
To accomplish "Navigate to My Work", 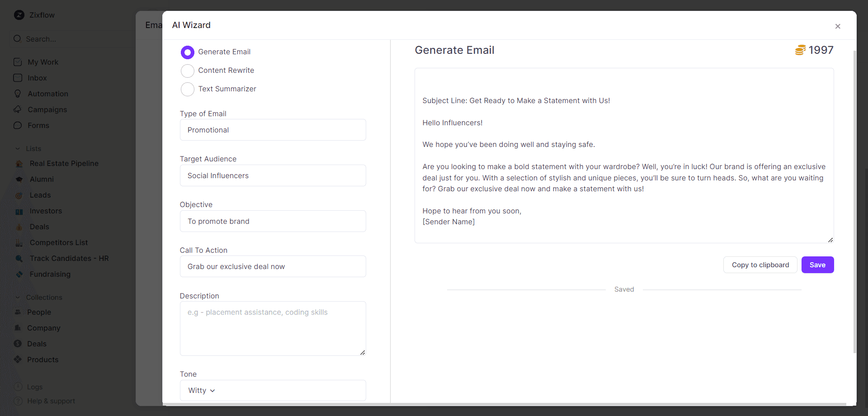I will click(43, 62).
